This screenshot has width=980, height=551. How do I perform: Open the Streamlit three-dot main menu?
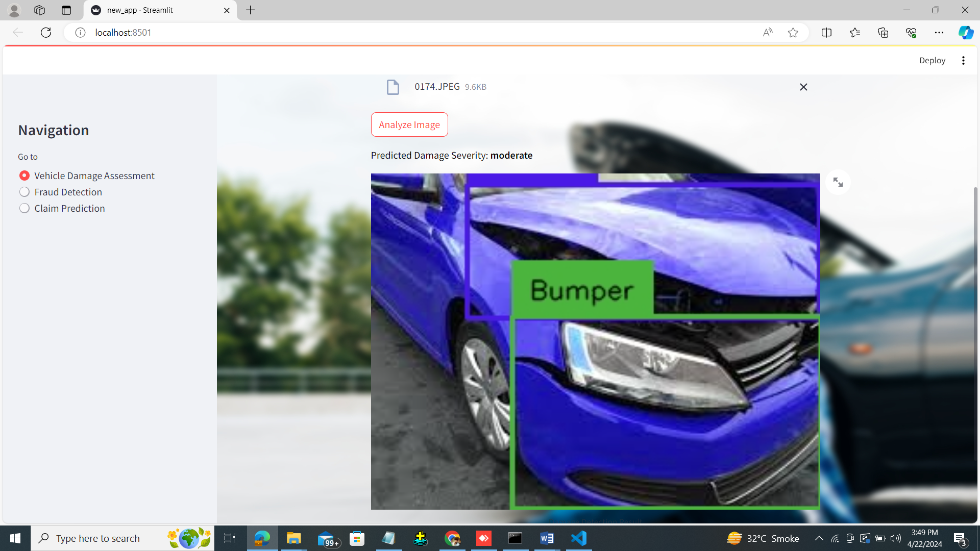963,61
